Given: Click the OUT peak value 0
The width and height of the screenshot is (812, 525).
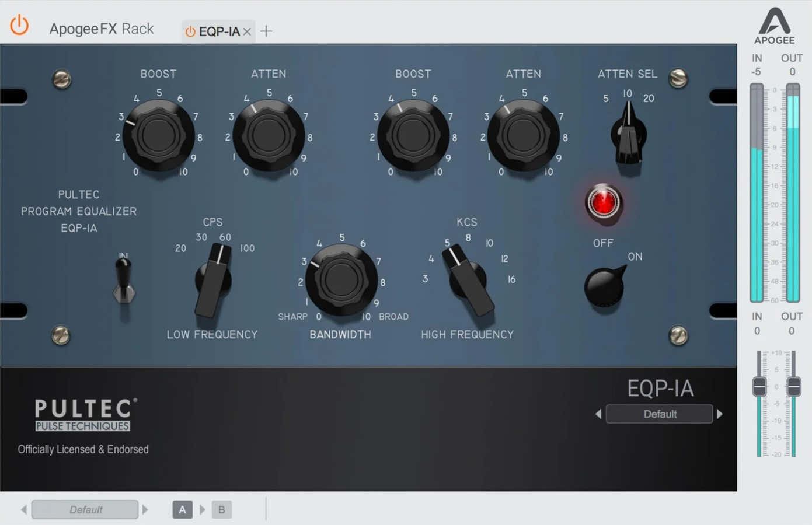Looking at the screenshot, I should [792, 72].
